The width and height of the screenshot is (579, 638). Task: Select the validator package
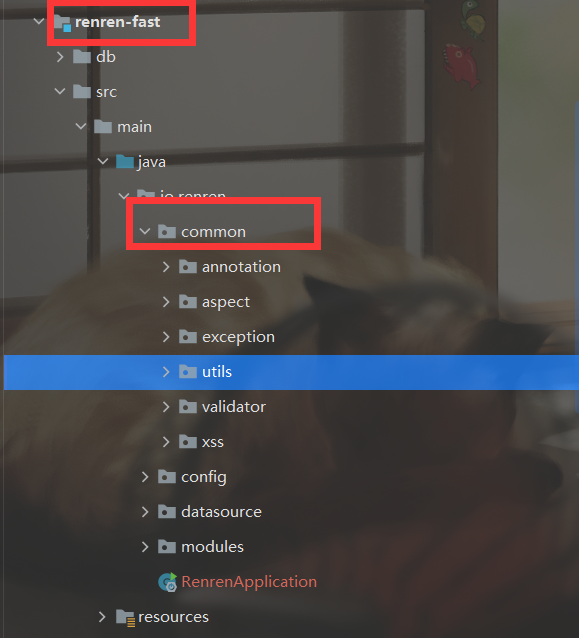pos(234,407)
